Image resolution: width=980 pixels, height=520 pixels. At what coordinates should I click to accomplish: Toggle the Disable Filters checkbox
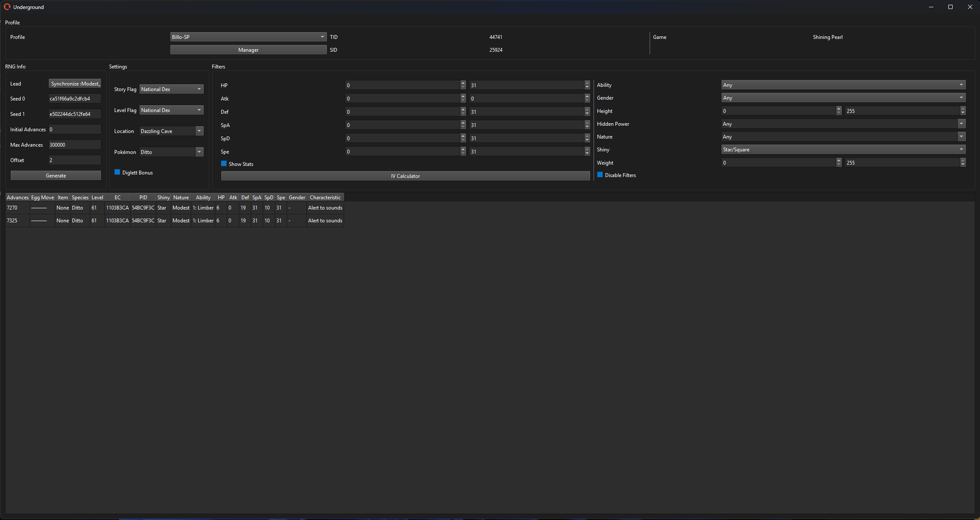click(x=600, y=175)
